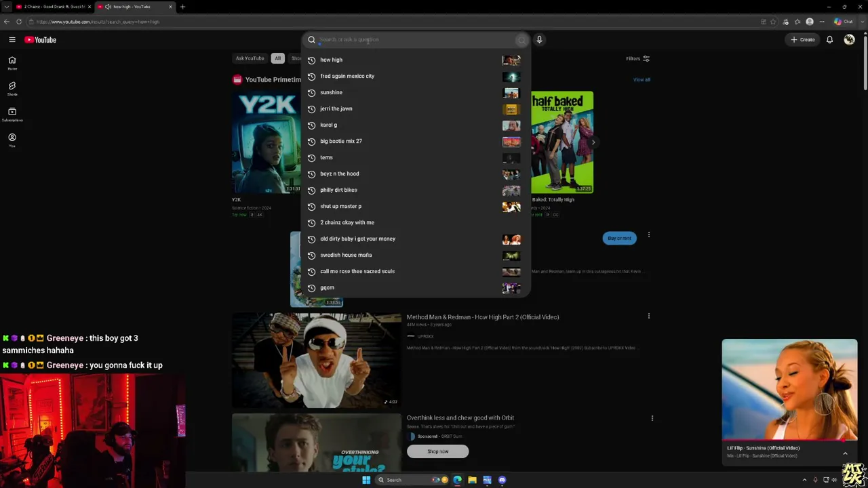Open Home in the YouTube sidebar

12,63
